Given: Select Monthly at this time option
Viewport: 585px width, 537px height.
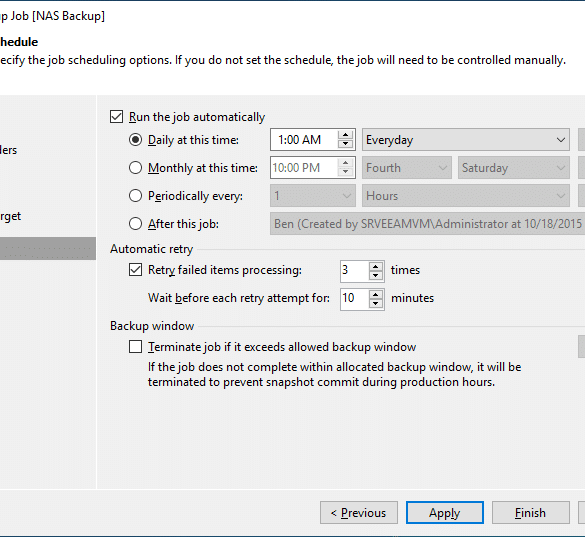Looking at the screenshot, I should pyautogui.click(x=135, y=168).
